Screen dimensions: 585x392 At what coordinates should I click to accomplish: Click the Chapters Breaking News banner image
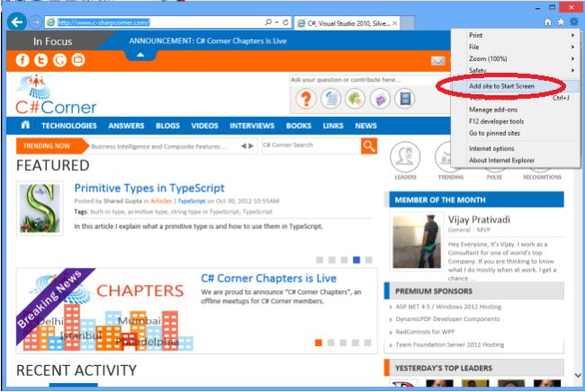(104, 310)
